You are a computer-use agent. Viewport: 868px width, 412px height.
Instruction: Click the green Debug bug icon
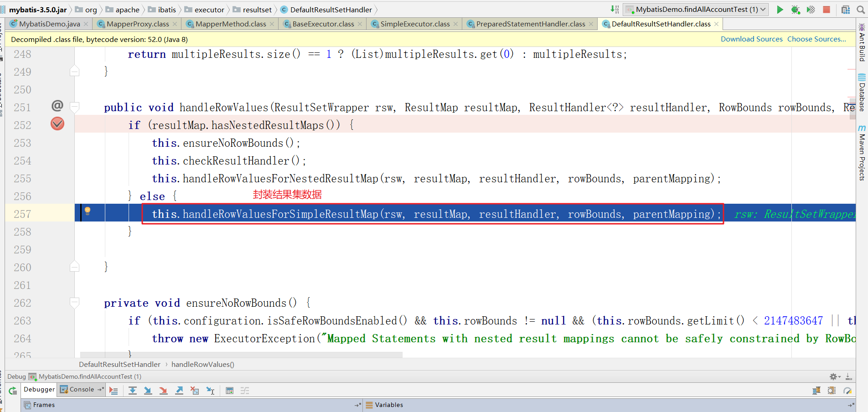click(796, 10)
